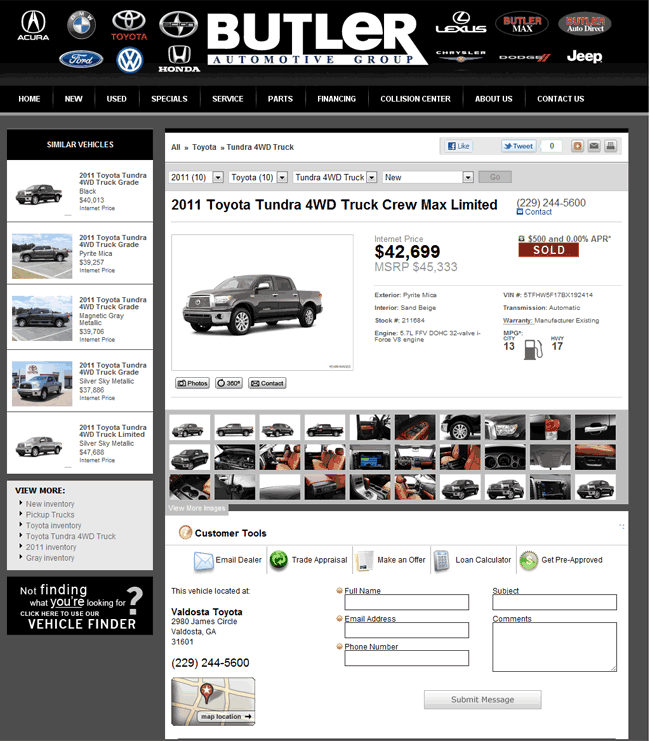The image size is (650, 741).
Task: Click the 360° view button
Action: [229, 383]
